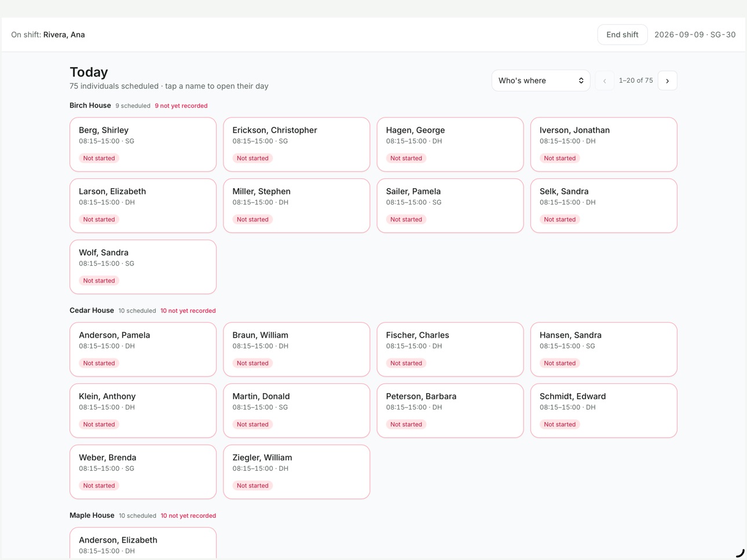Tap Larson, Elizabeth's card
Screen dimensions: 747x560
coord(143,206)
